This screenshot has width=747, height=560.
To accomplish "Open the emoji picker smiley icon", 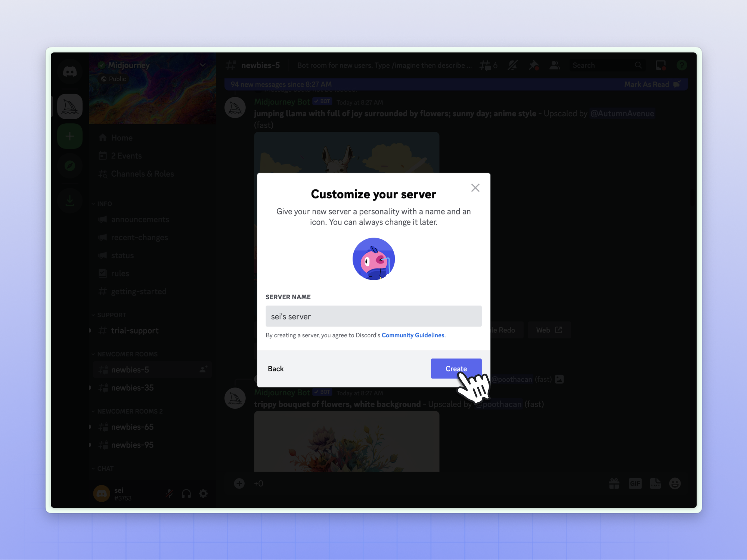I will pos(675,483).
